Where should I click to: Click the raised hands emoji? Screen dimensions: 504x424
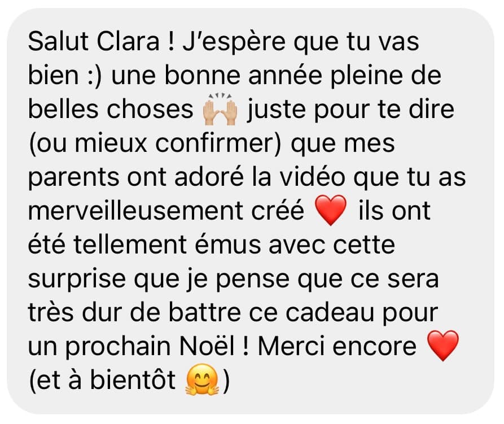pos(220,109)
